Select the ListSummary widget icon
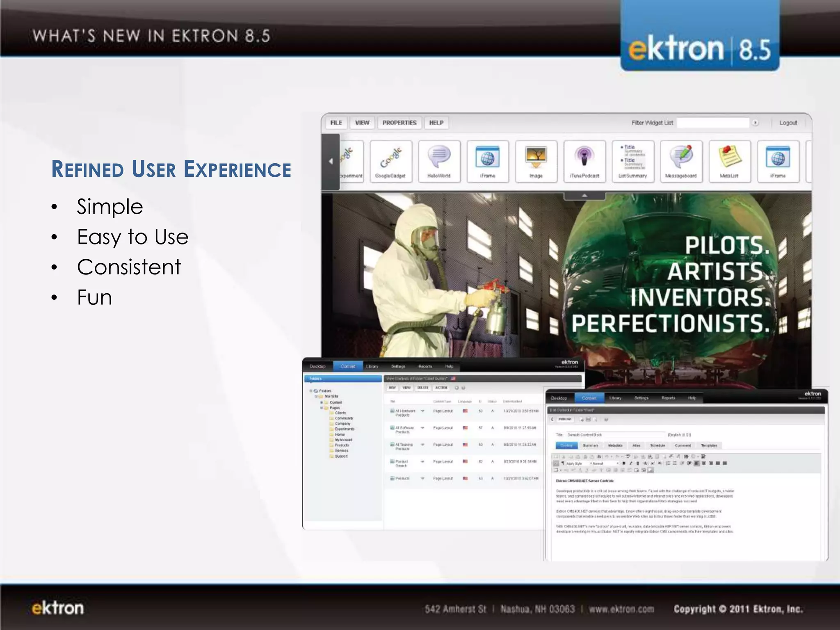Viewport: 840px width, 630px height. pos(632,161)
